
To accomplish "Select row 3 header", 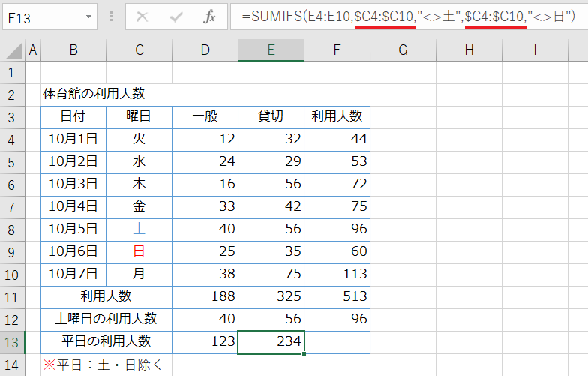I will point(12,117).
